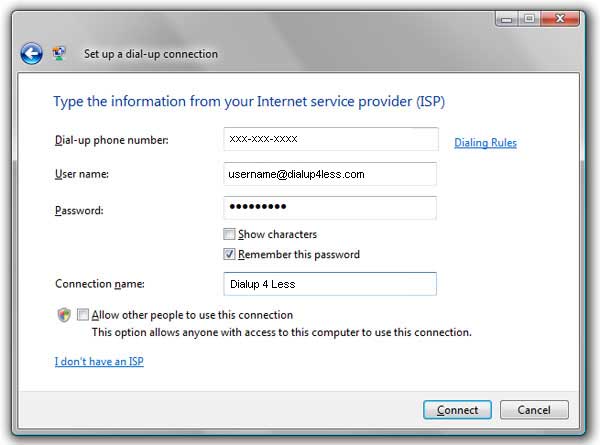
Task: Go back with the blue arrow button
Action: (31, 54)
